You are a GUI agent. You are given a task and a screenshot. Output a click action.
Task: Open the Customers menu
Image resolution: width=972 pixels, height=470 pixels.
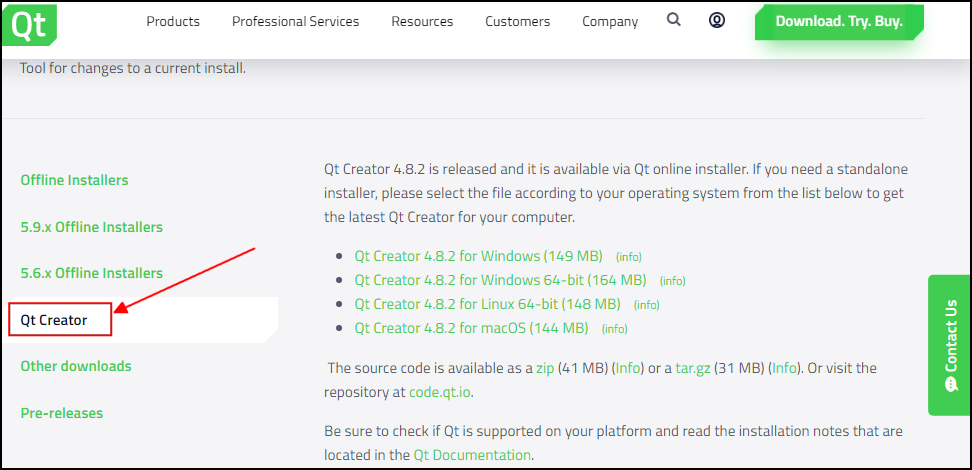click(517, 21)
